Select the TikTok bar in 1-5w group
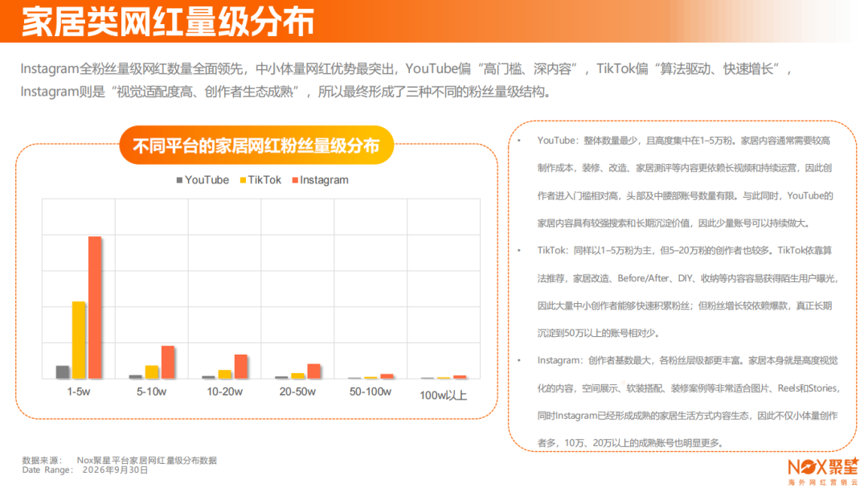 (x=79, y=340)
